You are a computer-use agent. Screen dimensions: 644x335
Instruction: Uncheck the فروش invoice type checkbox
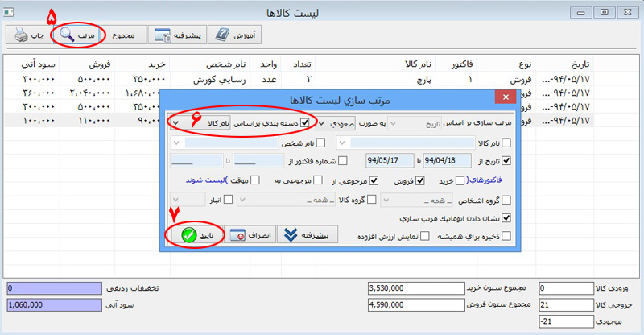coord(419,182)
